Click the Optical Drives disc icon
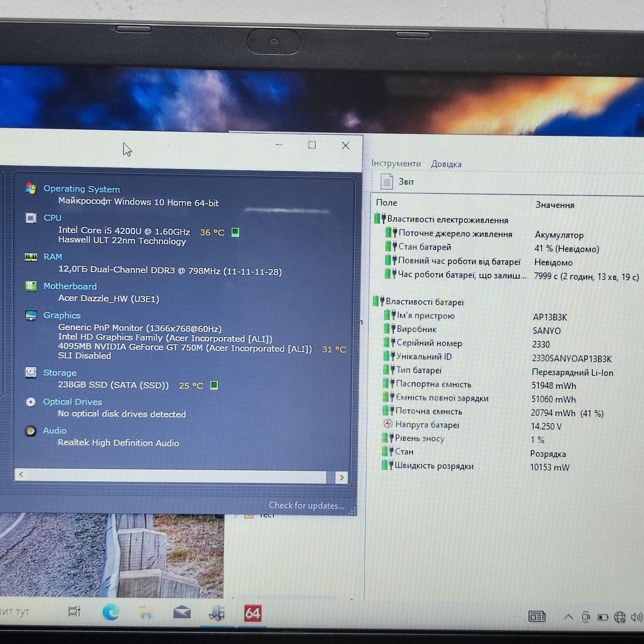Screen dimensions: 644x644 pos(31,401)
